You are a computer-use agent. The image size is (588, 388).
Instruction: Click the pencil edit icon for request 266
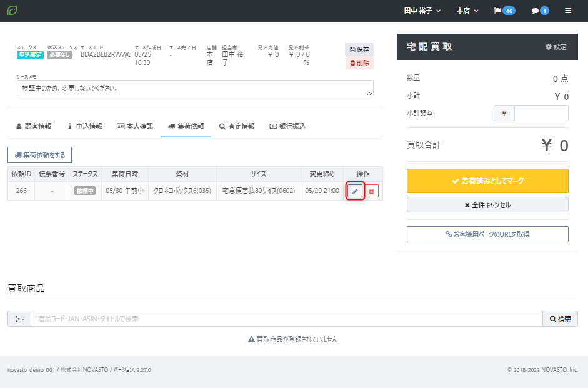(354, 191)
